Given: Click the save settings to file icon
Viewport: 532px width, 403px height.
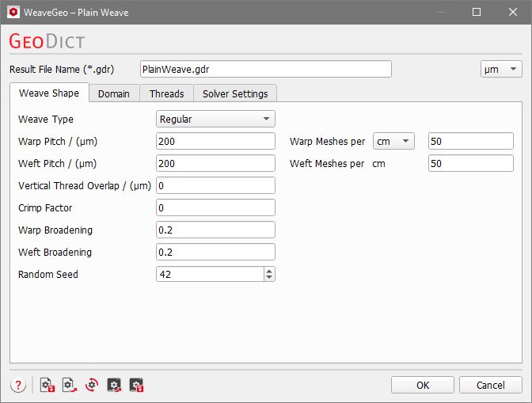Looking at the screenshot, I should pyautogui.click(x=47, y=385).
